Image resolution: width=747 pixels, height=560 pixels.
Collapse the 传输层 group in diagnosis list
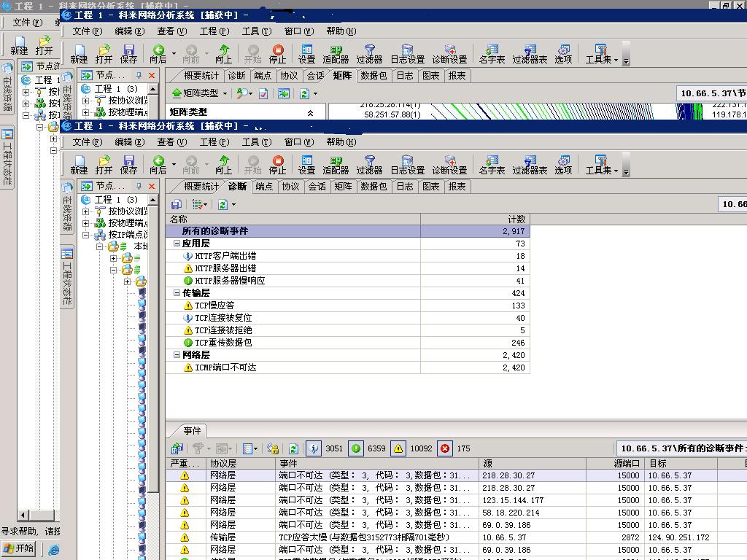177,293
